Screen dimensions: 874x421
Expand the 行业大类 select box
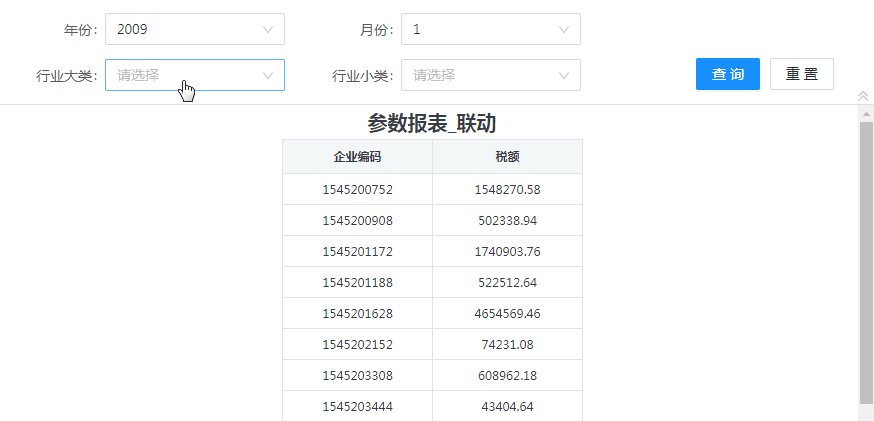(x=185, y=75)
